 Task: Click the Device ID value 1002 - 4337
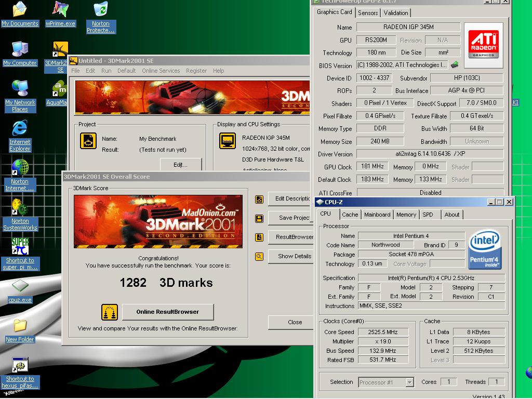coord(374,78)
